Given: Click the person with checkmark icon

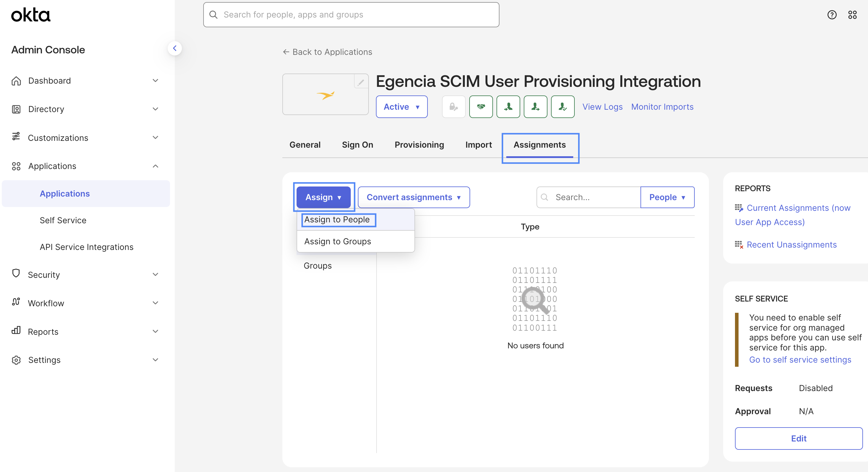Looking at the screenshot, I should (x=563, y=107).
